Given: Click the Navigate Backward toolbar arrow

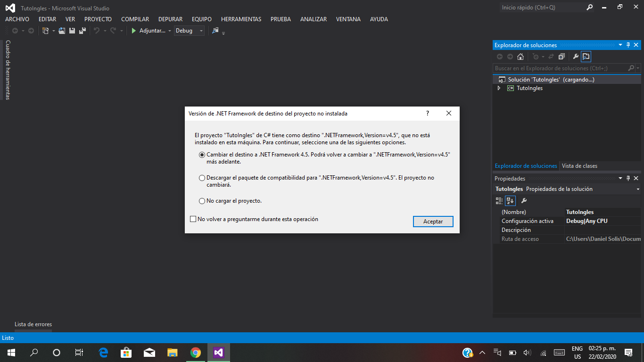Looking at the screenshot, I should tap(15, 31).
